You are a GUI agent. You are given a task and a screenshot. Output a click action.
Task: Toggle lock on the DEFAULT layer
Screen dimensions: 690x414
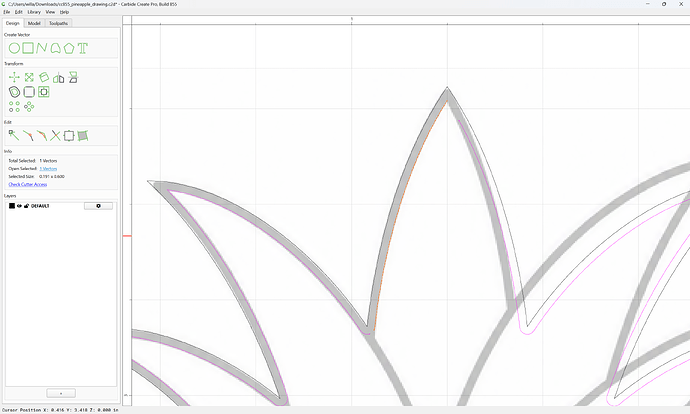26,206
